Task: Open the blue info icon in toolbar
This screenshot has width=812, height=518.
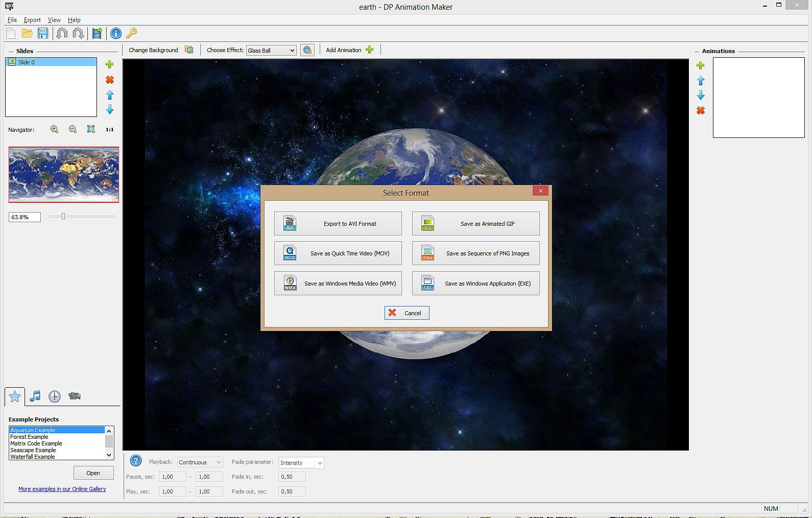Action: pyautogui.click(x=116, y=34)
